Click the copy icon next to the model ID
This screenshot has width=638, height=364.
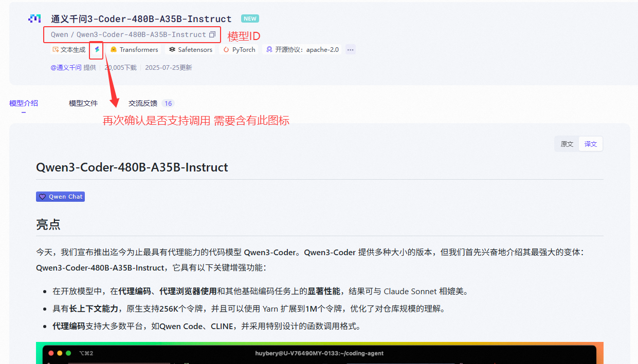coord(212,34)
